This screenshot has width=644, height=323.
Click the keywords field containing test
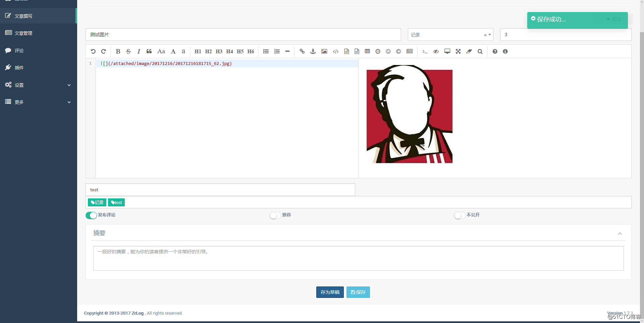pyautogui.click(x=220, y=190)
